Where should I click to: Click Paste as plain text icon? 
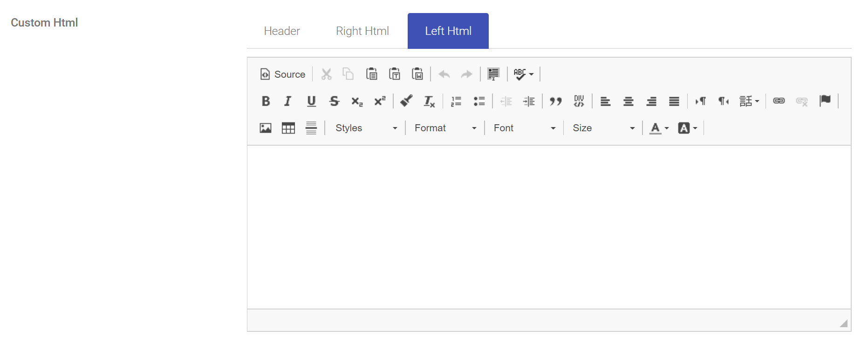pyautogui.click(x=395, y=74)
